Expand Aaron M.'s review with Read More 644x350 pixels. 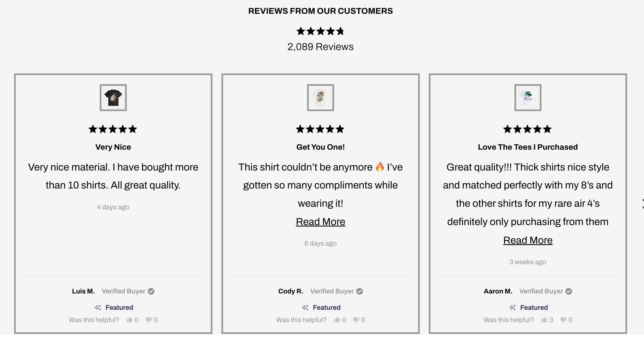click(x=528, y=240)
